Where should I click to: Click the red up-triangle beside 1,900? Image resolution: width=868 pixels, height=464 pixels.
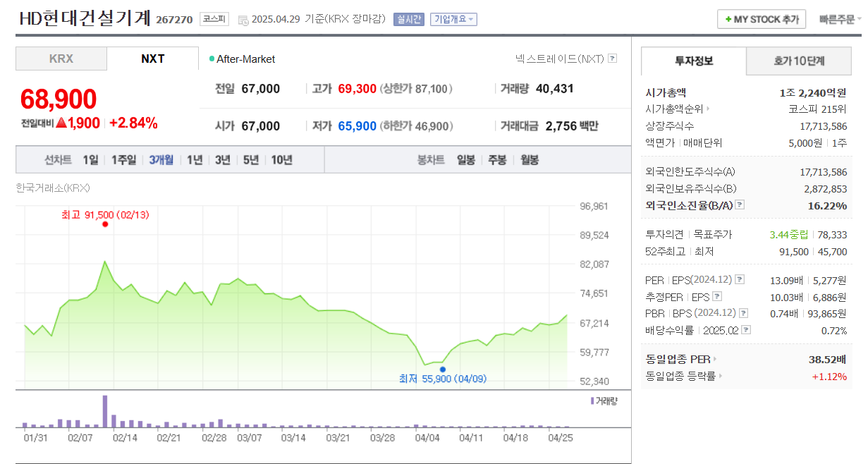point(61,123)
